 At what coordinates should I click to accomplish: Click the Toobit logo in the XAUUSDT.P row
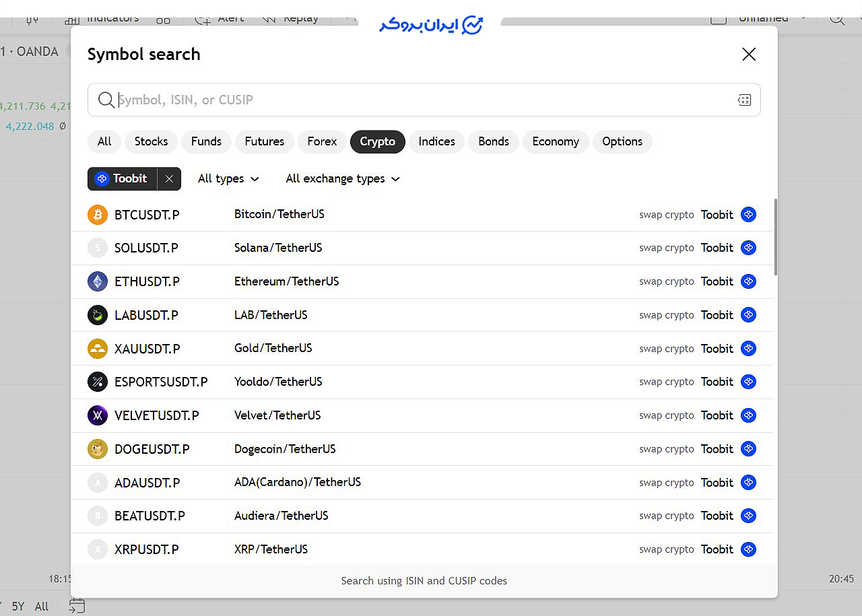(x=748, y=349)
